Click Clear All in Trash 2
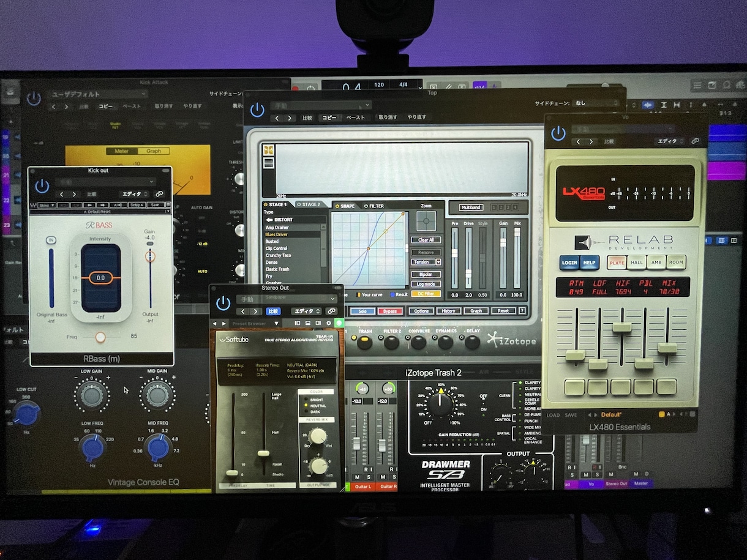747x560 pixels. point(426,240)
